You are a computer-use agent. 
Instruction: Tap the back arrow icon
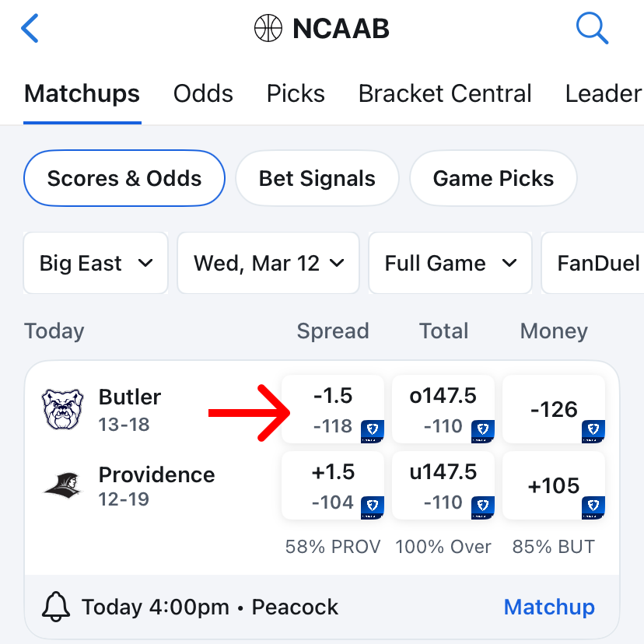(x=30, y=29)
